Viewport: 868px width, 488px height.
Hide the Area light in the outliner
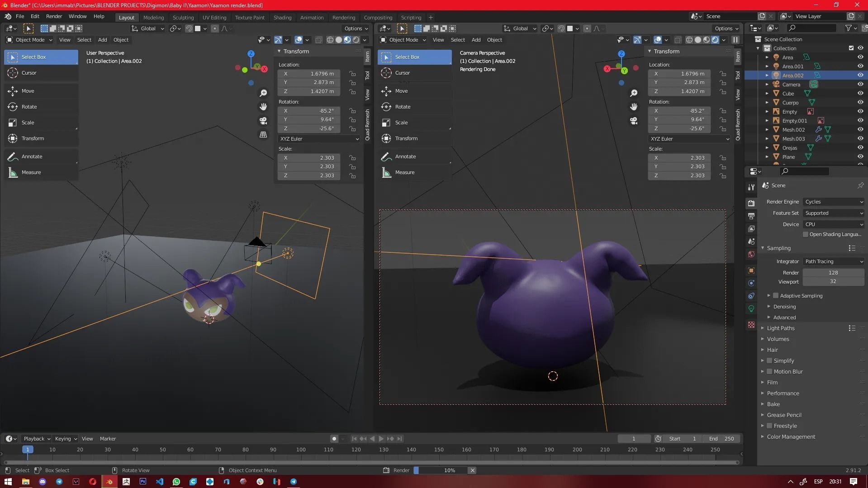(x=860, y=57)
